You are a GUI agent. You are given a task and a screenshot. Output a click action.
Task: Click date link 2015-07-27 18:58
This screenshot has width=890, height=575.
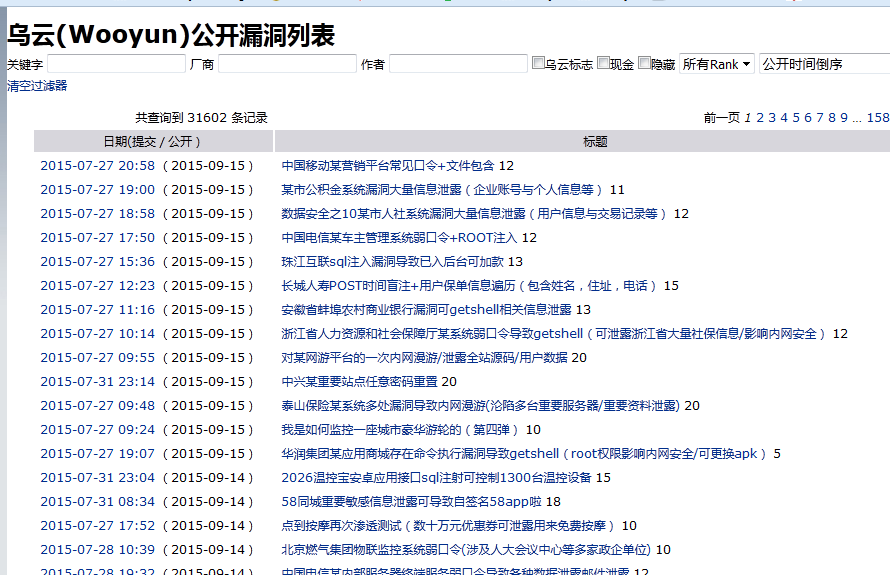(x=98, y=213)
